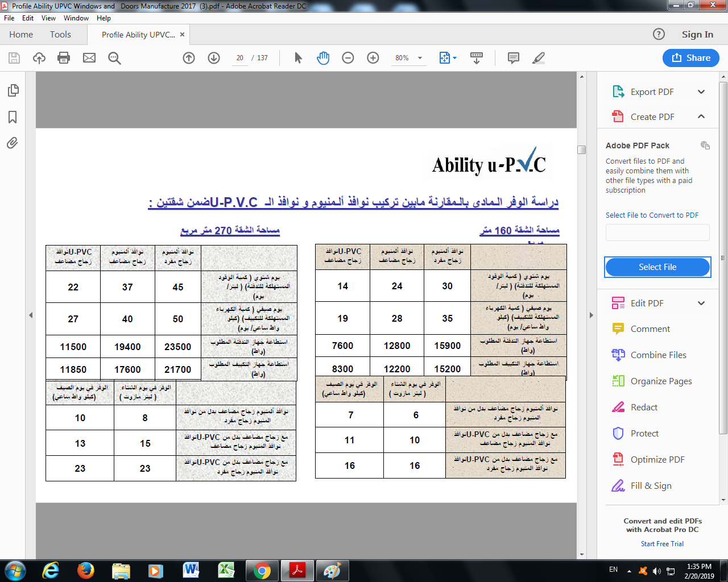The width and height of the screenshot is (728, 582).
Task: Switch to the Tools tab
Action: click(60, 35)
